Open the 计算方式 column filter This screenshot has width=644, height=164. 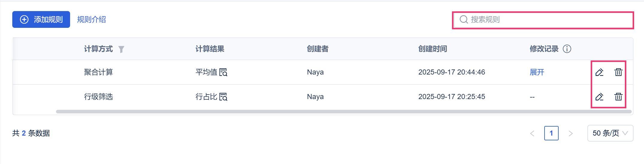click(121, 49)
